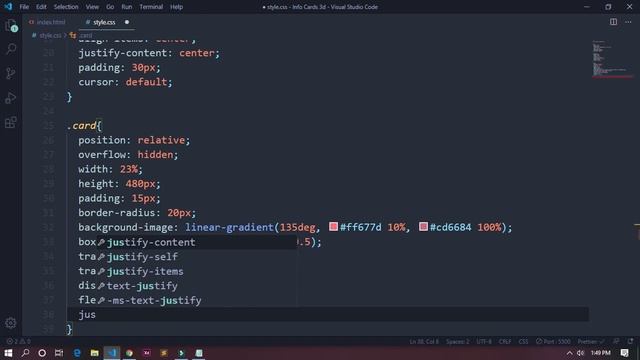
Task: Open notifications bell in status bar
Action: (x=631, y=341)
